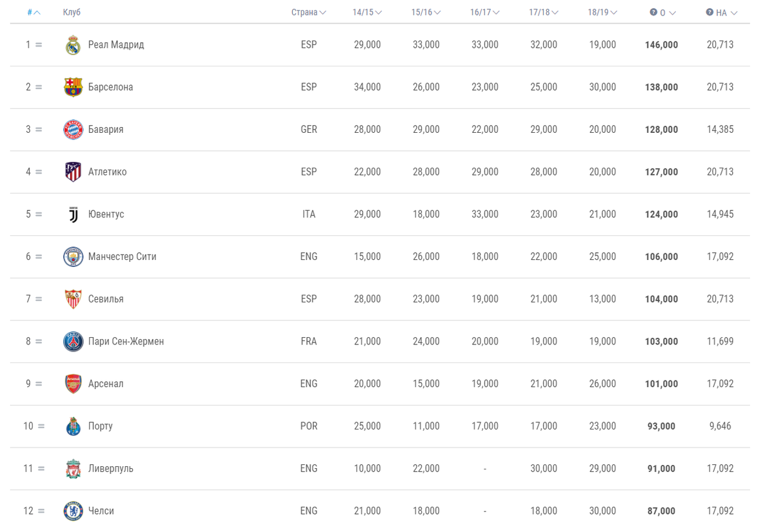The width and height of the screenshot is (774, 532).
Task: Open the Атлетико club link
Action: (108, 172)
